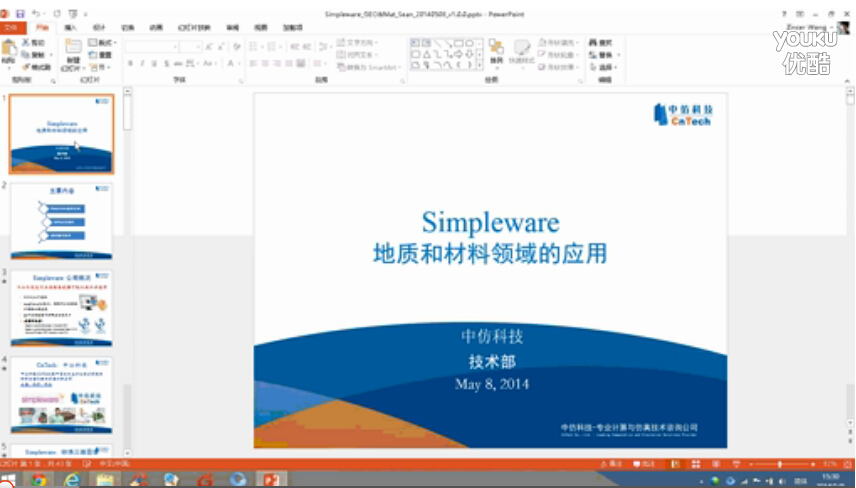Copy selection using the copy icon
The height and width of the screenshot is (488, 856).
pos(26,55)
